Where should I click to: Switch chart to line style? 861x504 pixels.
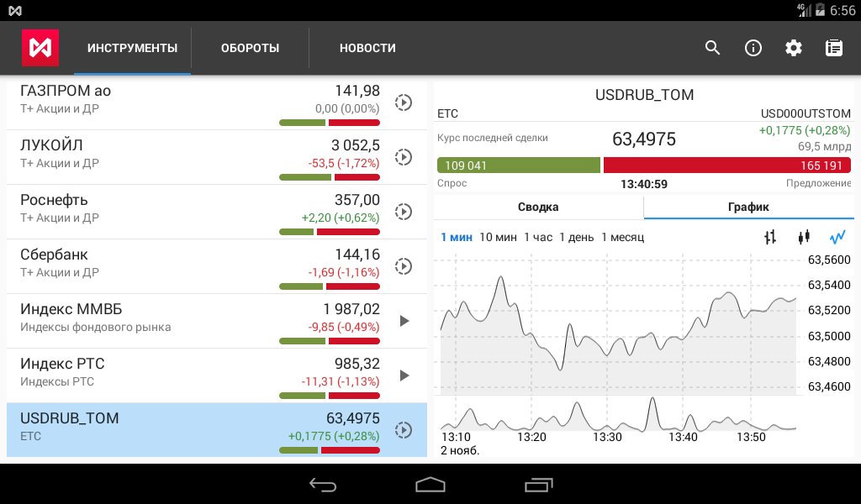click(x=837, y=237)
